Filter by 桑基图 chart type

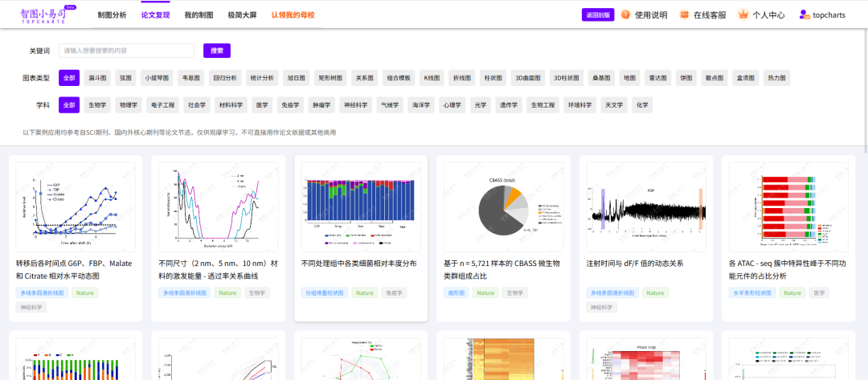click(x=601, y=78)
